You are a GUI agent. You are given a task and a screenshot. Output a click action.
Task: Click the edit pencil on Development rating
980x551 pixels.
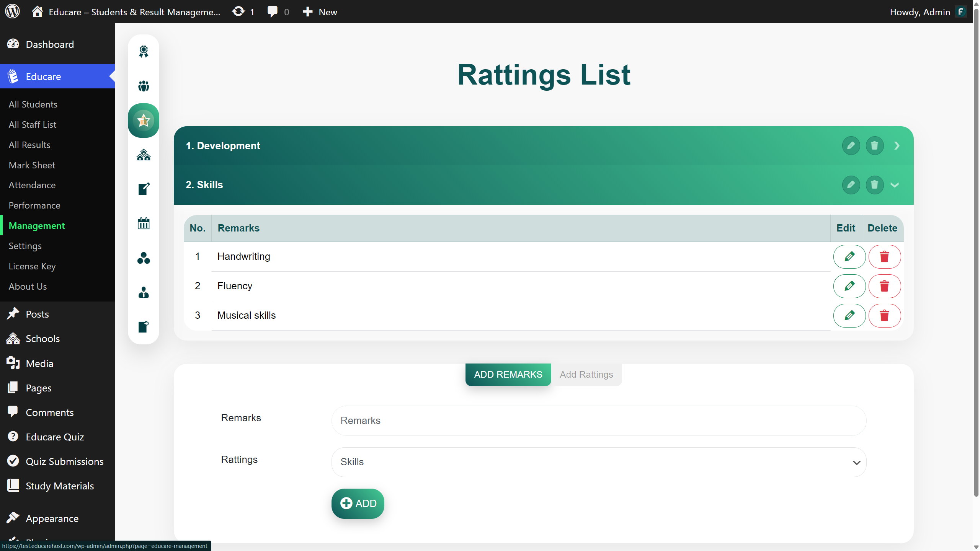pos(851,146)
